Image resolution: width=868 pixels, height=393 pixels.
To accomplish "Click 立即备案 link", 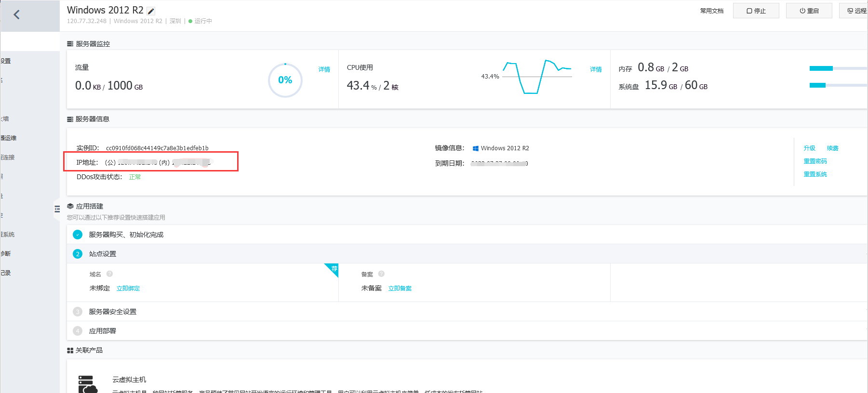I will click(x=400, y=288).
